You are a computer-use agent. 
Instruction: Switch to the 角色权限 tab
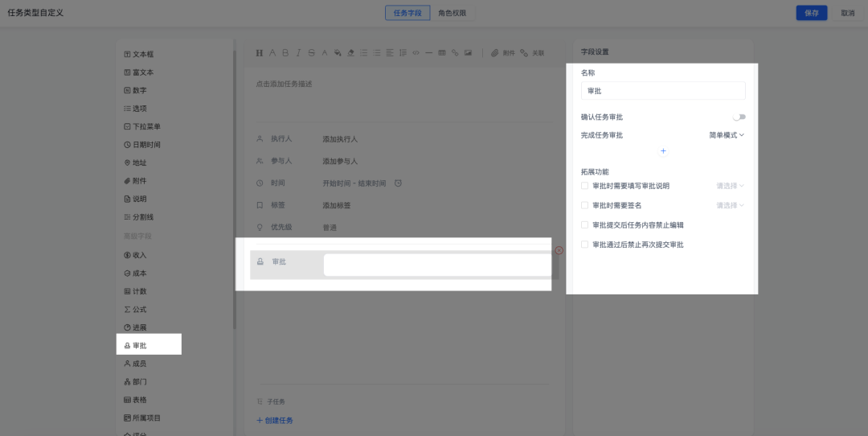(452, 13)
